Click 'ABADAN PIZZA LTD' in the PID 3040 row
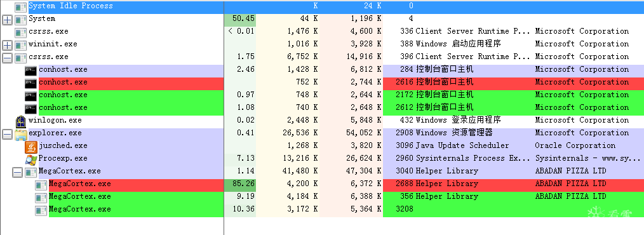Image resolution: width=644 pixels, height=235 pixels. click(570, 171)
